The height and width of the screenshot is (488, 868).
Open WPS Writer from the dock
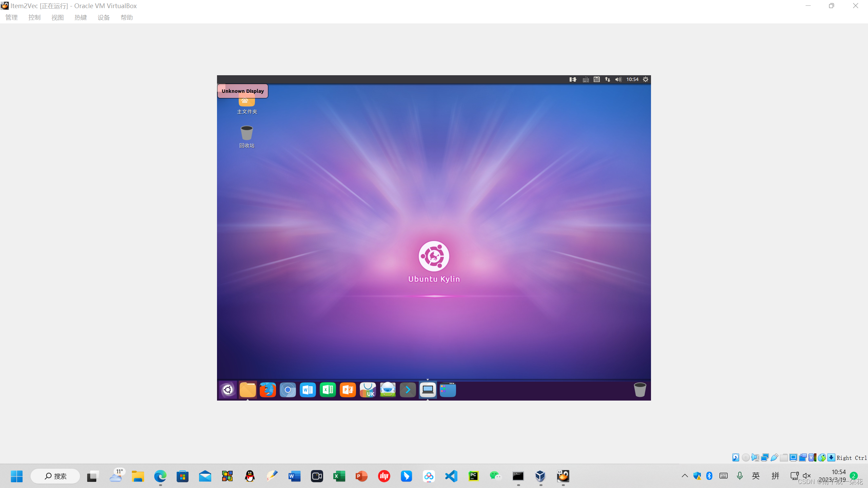(x=308, y=390)
